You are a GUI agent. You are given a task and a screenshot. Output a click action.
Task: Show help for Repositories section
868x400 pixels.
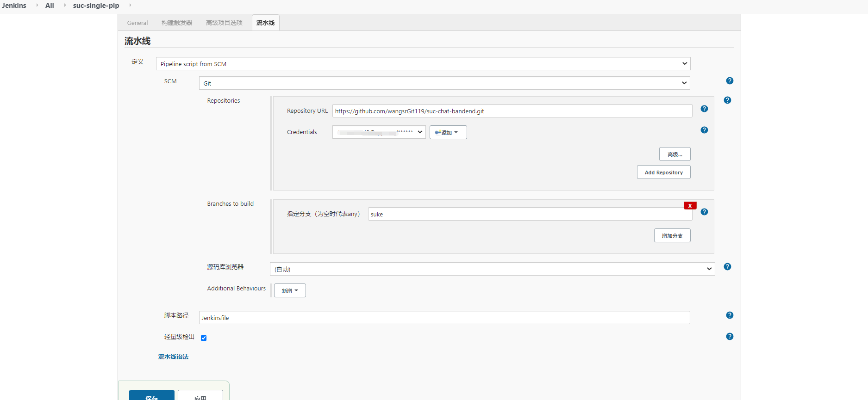click(x=727, y=100)
